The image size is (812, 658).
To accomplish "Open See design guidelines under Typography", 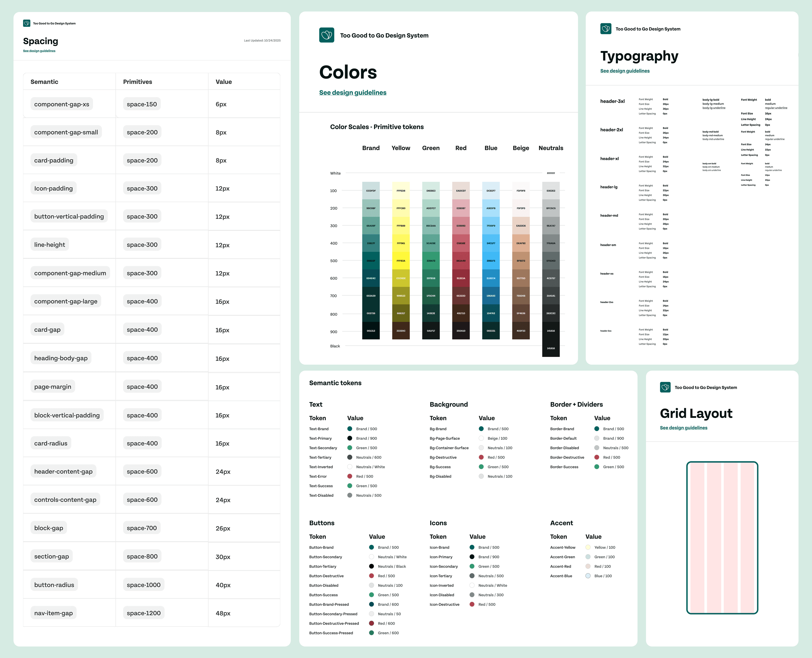I will click(624, 71).
